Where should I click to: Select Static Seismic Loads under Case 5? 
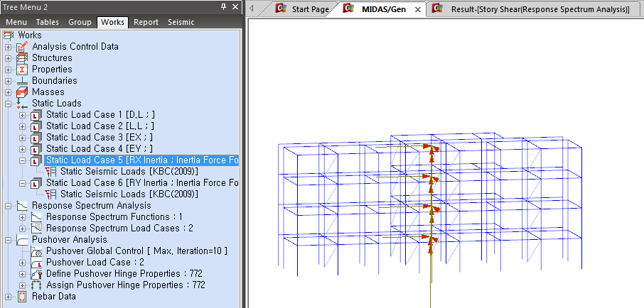tap(129, 172)
